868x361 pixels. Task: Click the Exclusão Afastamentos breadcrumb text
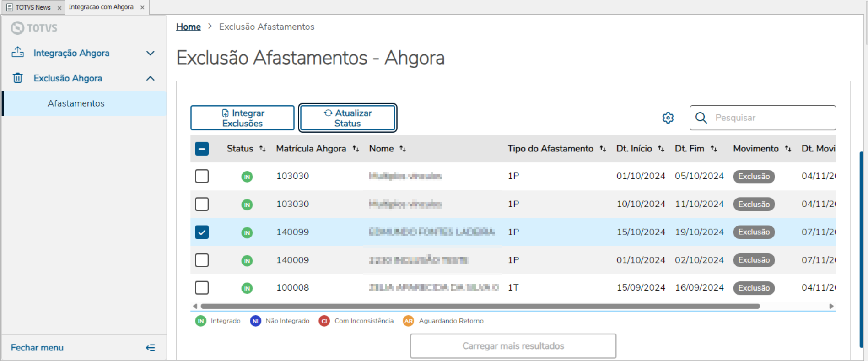267,27
